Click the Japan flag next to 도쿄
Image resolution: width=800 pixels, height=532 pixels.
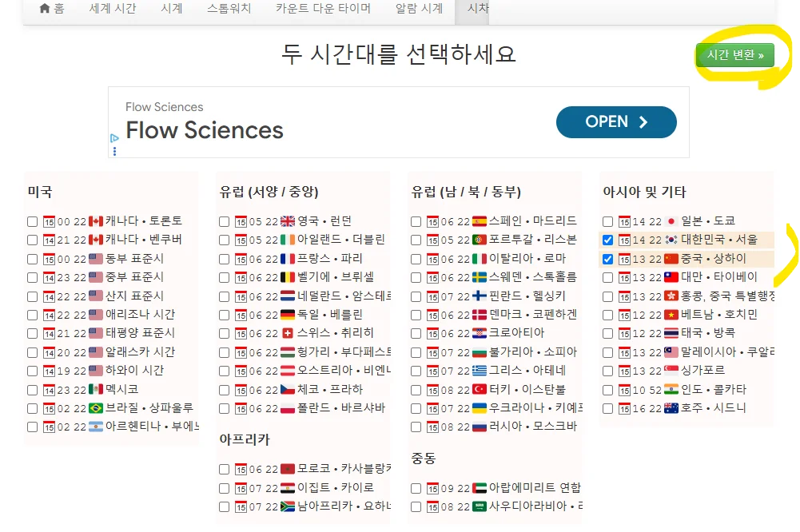pyautogui.click(x=671, y=221)
